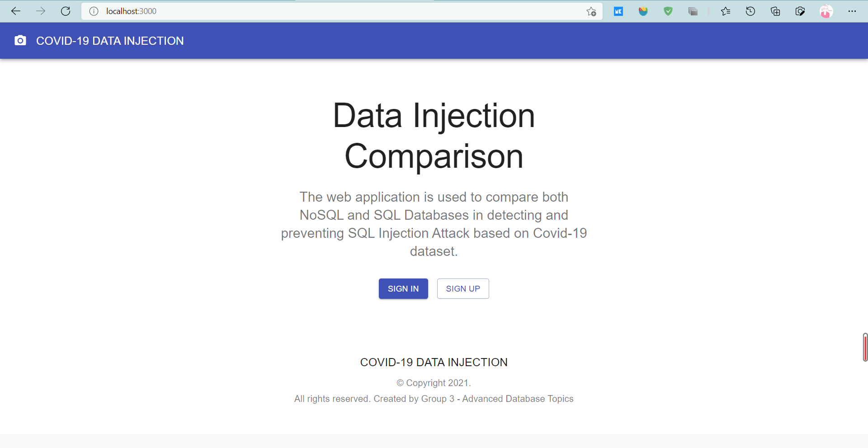
Task: Click the camera logo in the COVID-19 navbar
Action: [20, 40]
